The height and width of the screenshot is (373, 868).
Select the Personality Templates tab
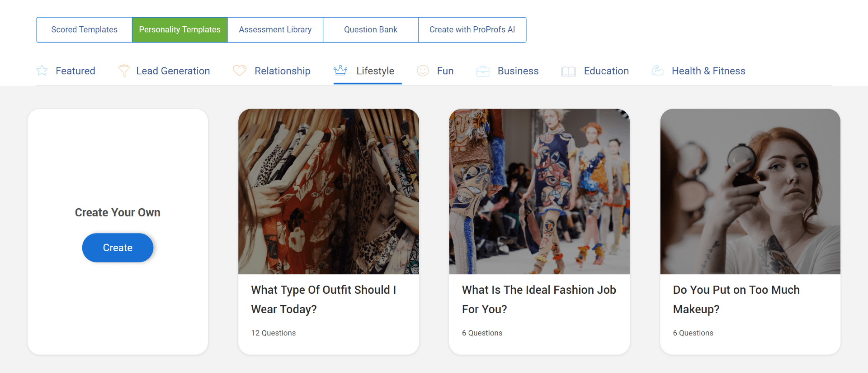click(x=179, y=30)
